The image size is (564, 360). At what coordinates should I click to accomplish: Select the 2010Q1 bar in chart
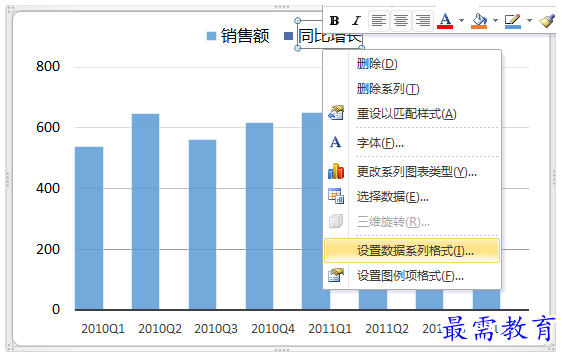click(89, 228)
